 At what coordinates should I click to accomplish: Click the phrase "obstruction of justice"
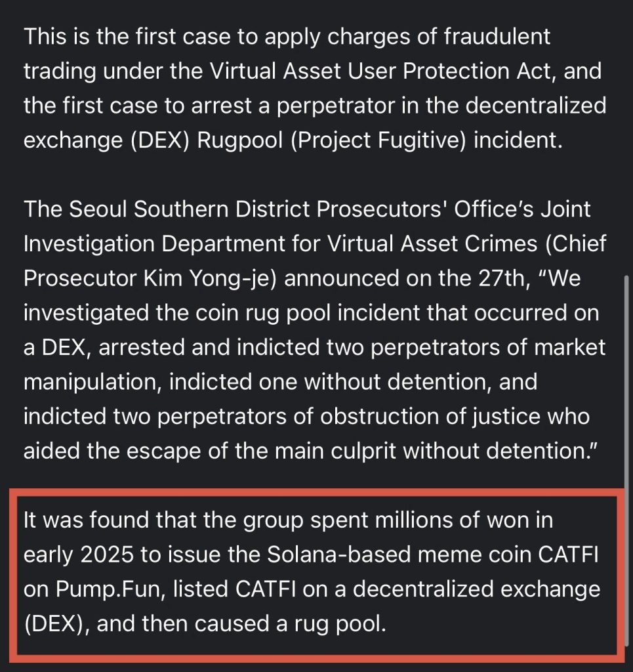(x=430, y=417)
